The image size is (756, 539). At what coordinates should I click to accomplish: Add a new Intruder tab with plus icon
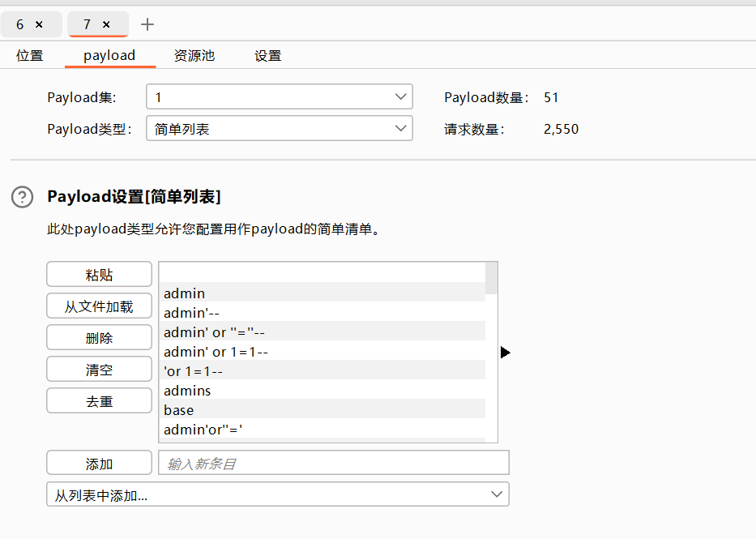147,24
